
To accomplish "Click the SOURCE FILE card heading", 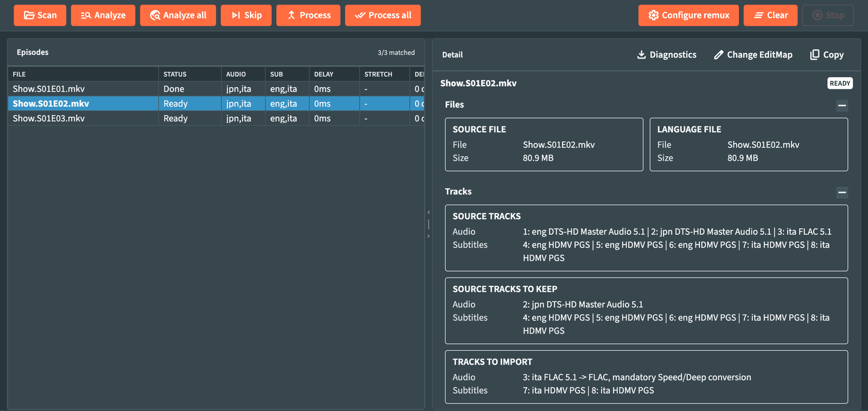I will [x=479, y=130].
